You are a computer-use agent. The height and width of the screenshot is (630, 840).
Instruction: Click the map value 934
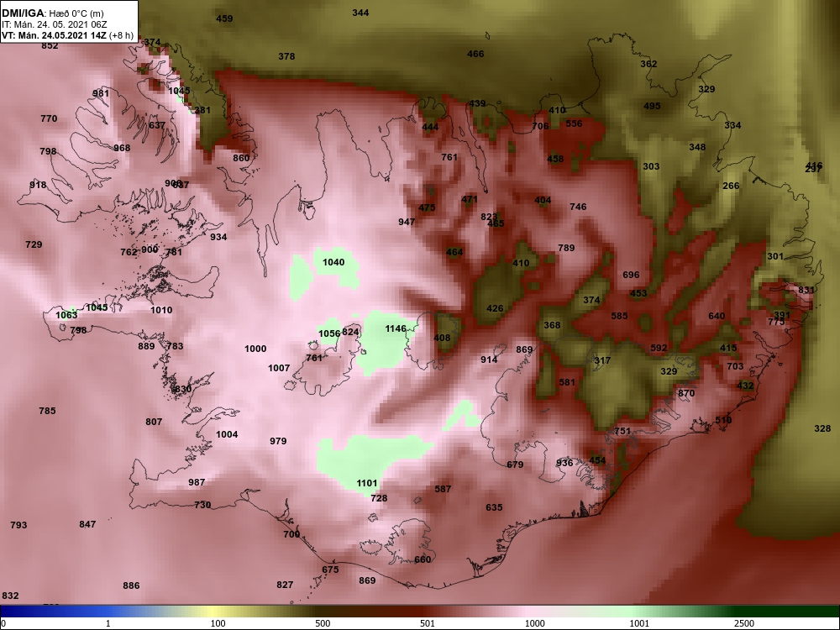tap(218, 237)
